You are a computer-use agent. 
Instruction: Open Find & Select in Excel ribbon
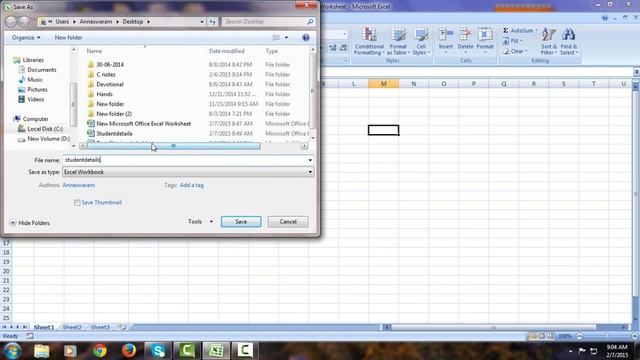[569, 41]
